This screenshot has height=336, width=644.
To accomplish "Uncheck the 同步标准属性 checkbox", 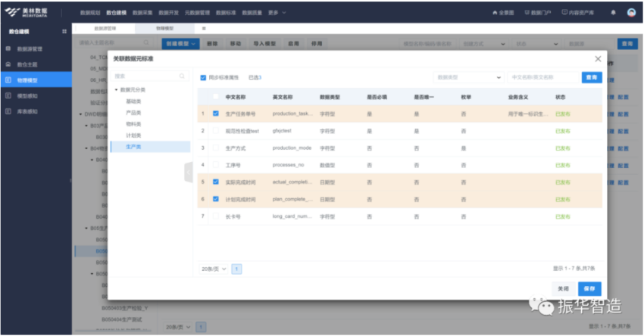I will tap(203, 77).
